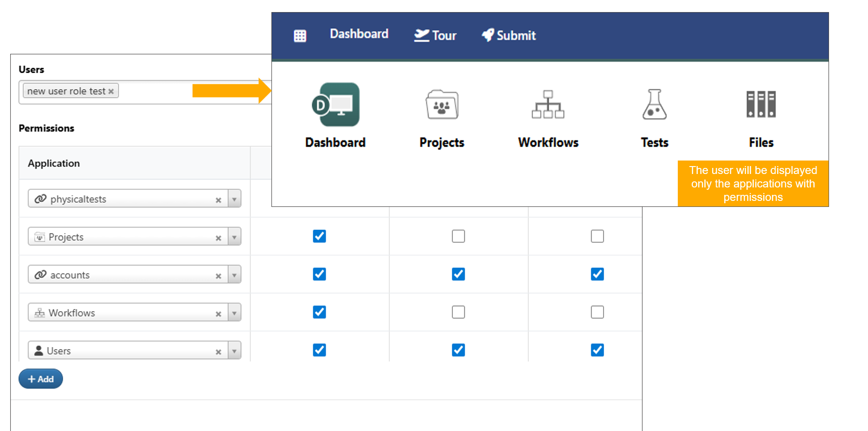
Task: Open the Files binders icon
Action: click(761, 105)
